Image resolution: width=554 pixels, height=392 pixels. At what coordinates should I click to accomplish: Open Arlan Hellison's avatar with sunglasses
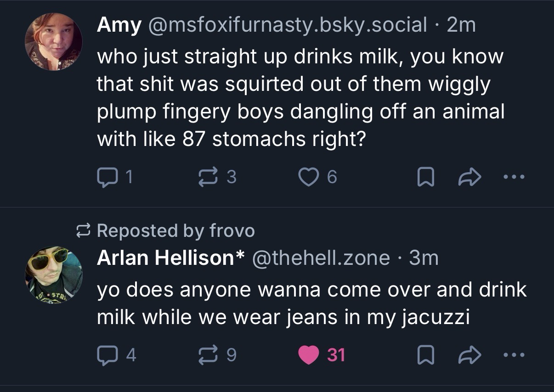click(53, 275)
